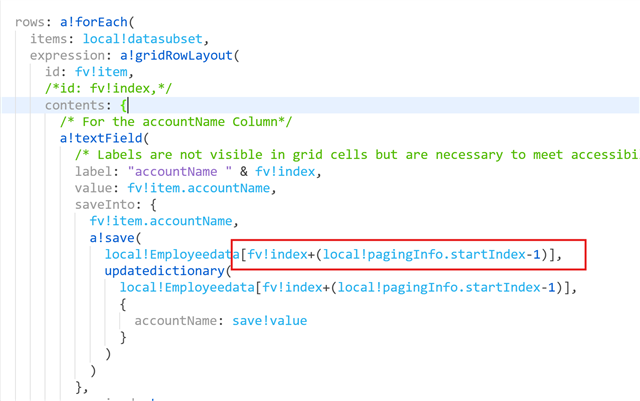Viewport: 640px width, 401px height.
Task: Click the updatedictionary function name
Action: 163,271
